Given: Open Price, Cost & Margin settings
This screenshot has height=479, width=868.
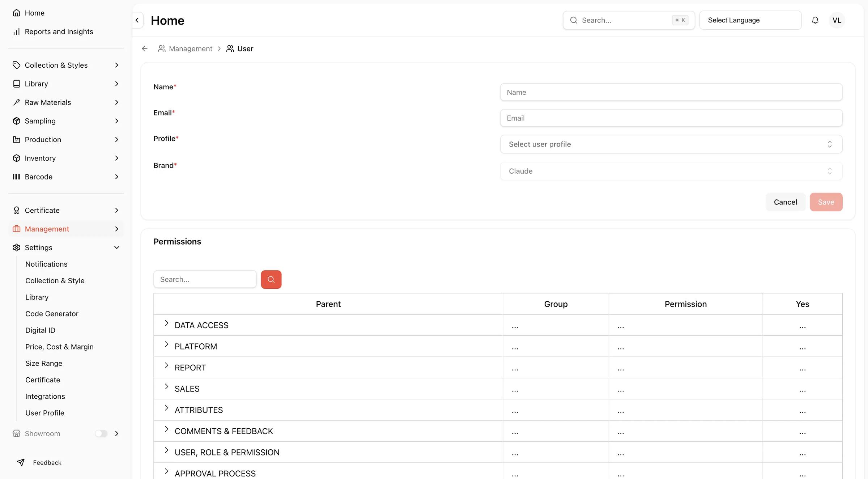Looking at the screenshot, I should click(x=59, y=347).
